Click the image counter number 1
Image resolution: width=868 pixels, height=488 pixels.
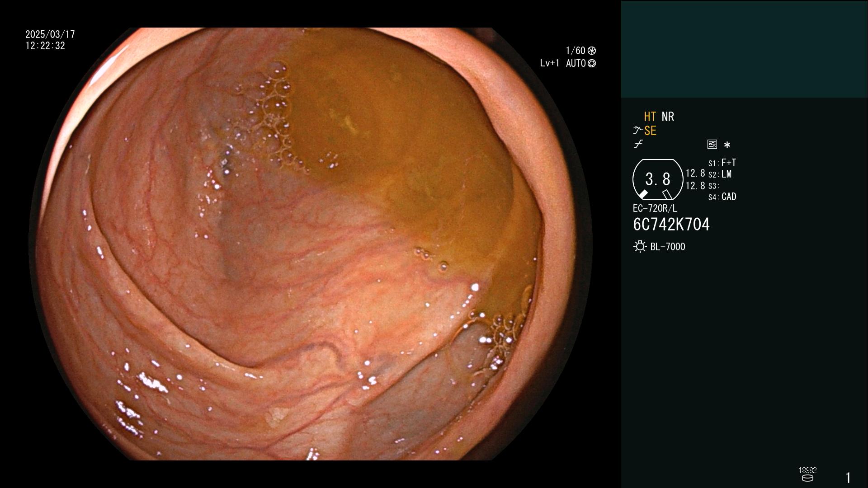849,478
